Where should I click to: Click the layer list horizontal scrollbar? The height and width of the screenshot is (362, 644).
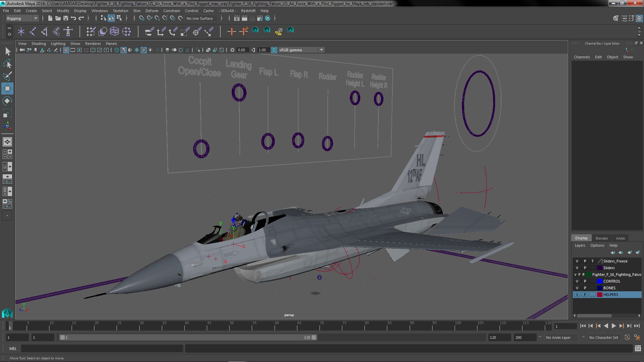[594, 316]
